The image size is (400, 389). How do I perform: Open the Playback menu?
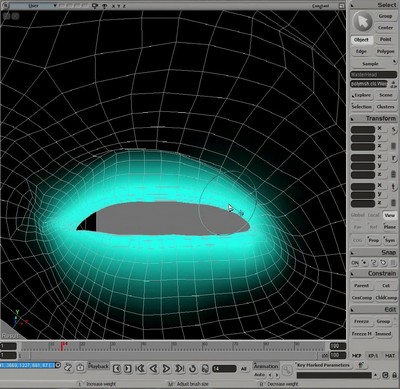99,366
